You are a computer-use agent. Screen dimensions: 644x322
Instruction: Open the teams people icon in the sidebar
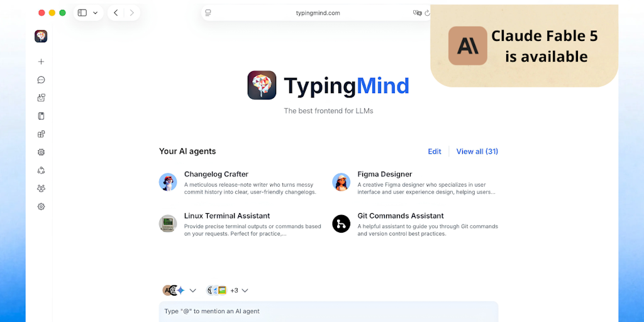click(x=41, y=188)
